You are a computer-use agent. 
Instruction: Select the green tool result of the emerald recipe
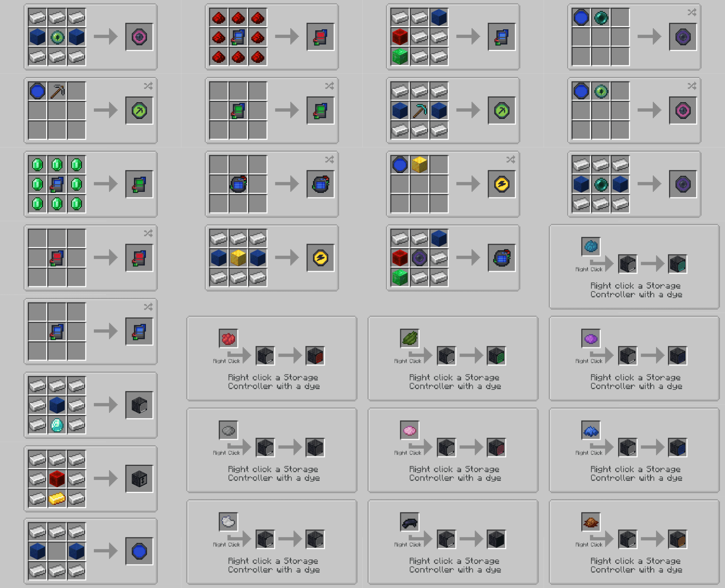click(x=139, y=184)
